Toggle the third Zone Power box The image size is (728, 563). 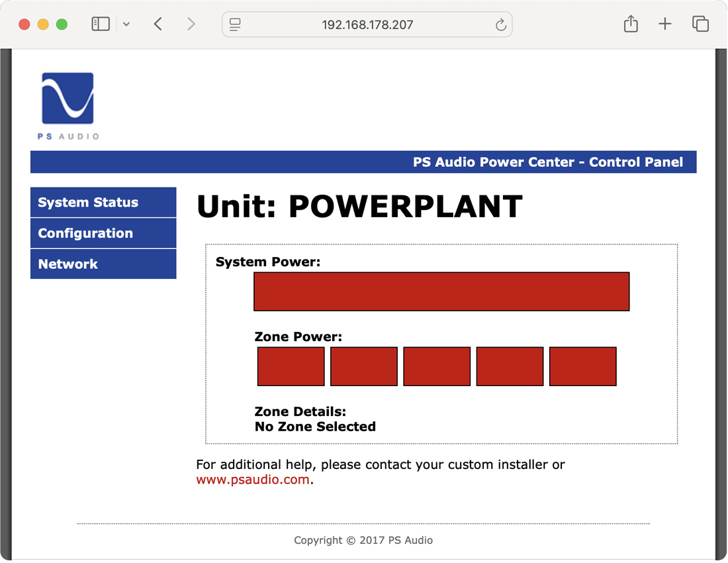[x=437, y=366]
